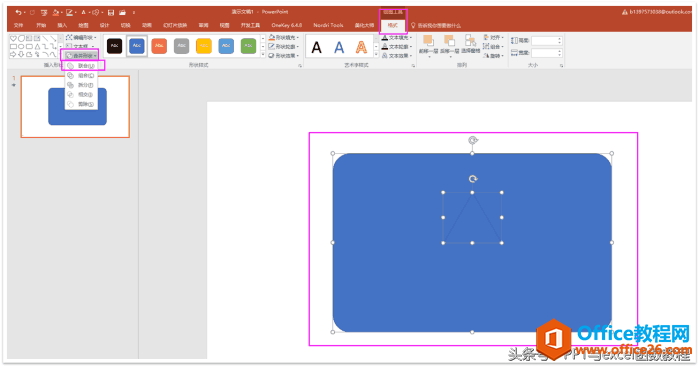This screenshot has height=367, width=699.
Task: Select the down arrow shape in shapes gallery
Action: pos(21,54)
